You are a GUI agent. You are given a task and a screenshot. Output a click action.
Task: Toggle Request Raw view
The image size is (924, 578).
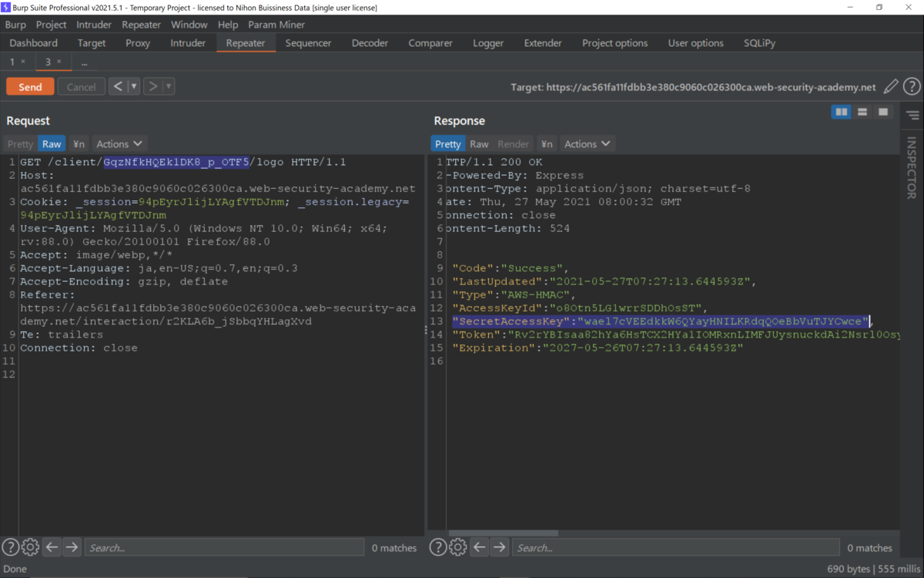(x=52, y=144)
